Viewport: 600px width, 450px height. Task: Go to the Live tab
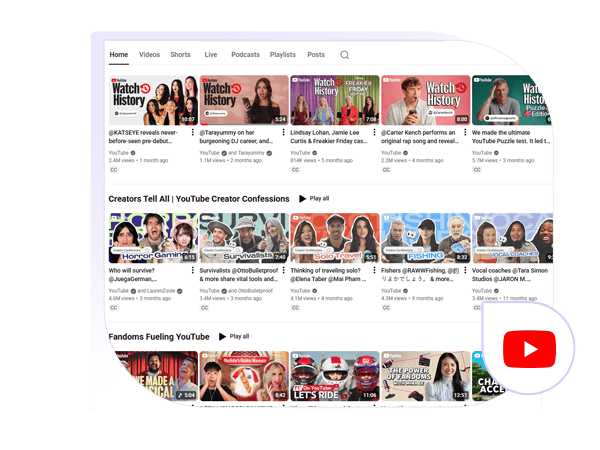[x=211, y=55]
